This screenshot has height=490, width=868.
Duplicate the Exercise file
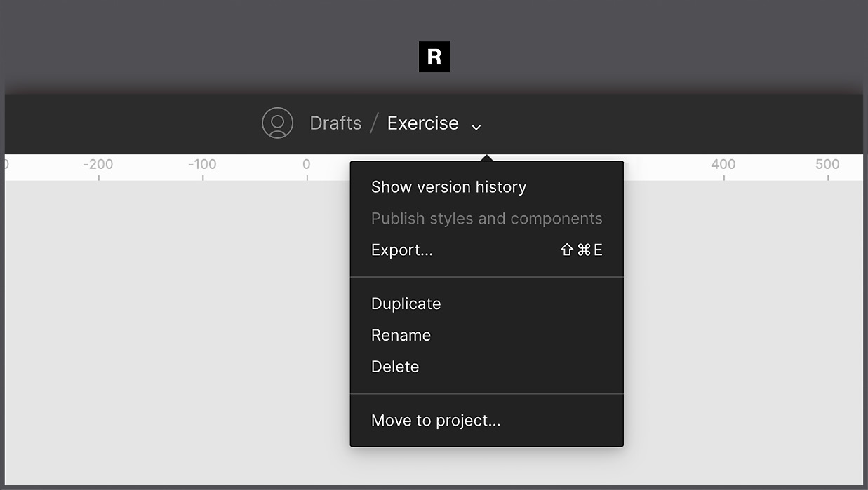pyautogui.click(x=406, y=304)
